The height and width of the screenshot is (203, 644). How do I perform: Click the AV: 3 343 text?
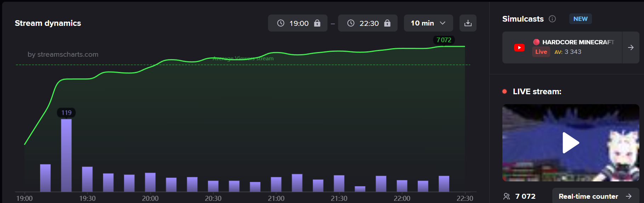coord(568,52)
